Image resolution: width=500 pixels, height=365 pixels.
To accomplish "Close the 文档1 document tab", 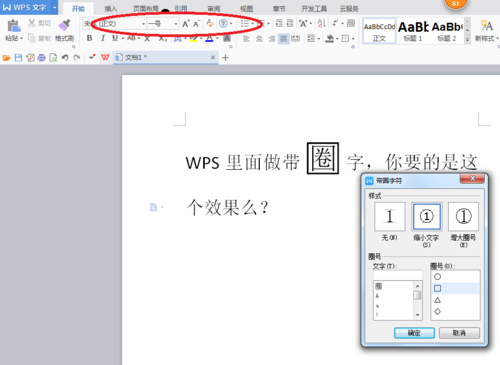I will pos(213,58).
